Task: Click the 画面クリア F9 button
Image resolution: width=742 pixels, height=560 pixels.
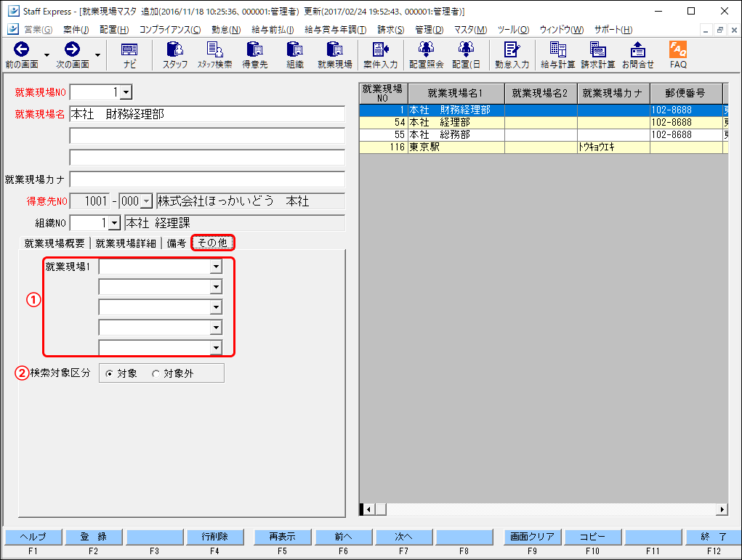Action: coord(533,537)
